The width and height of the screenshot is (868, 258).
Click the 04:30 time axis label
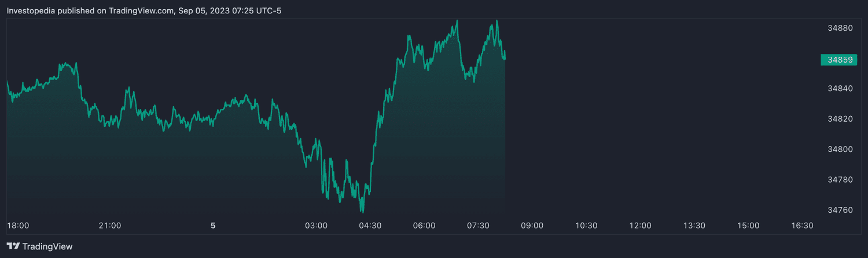tap(370, 225)
